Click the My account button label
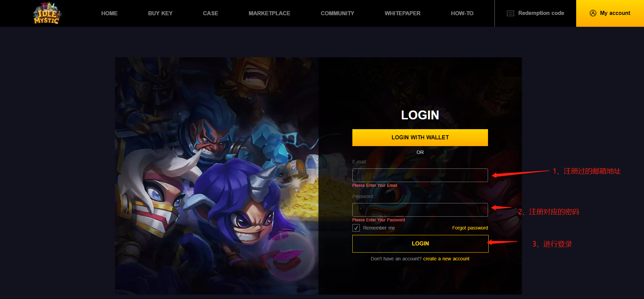This screenshot has height=299, width=644. pos(615,13)
